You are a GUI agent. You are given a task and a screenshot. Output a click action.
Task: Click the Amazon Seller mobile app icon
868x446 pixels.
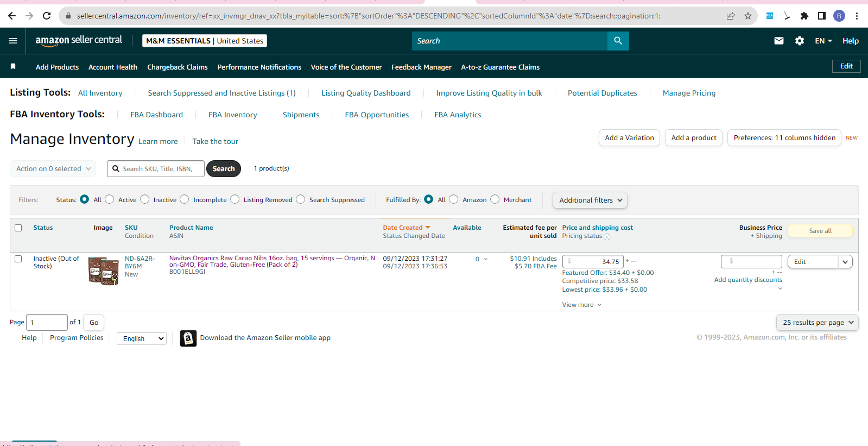point(188,338)
